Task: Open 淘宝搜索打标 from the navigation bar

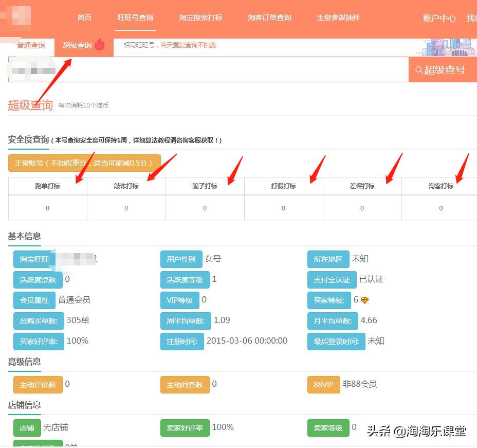Action: (x=200, y=17)
